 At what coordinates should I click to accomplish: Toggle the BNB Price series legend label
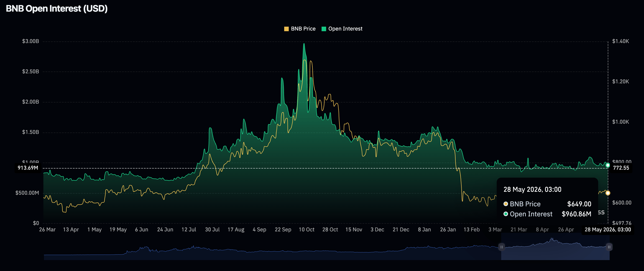[303, 29]
